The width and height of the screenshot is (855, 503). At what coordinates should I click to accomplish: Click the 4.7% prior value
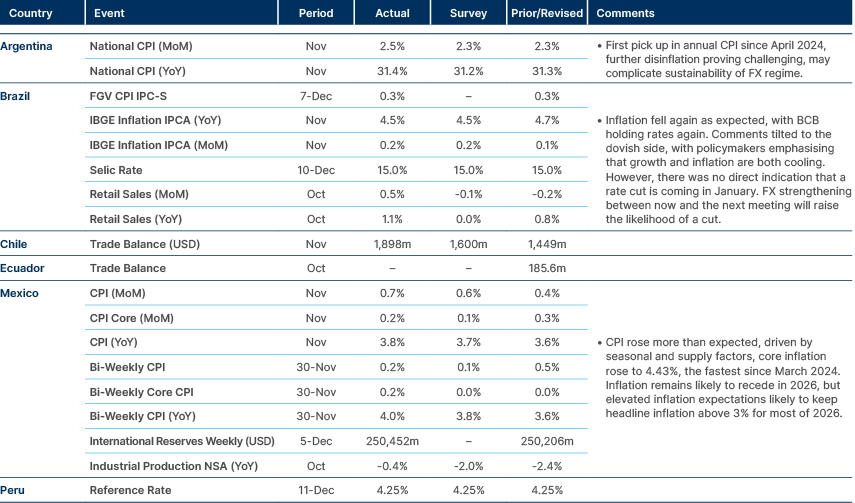click(547, 120)
